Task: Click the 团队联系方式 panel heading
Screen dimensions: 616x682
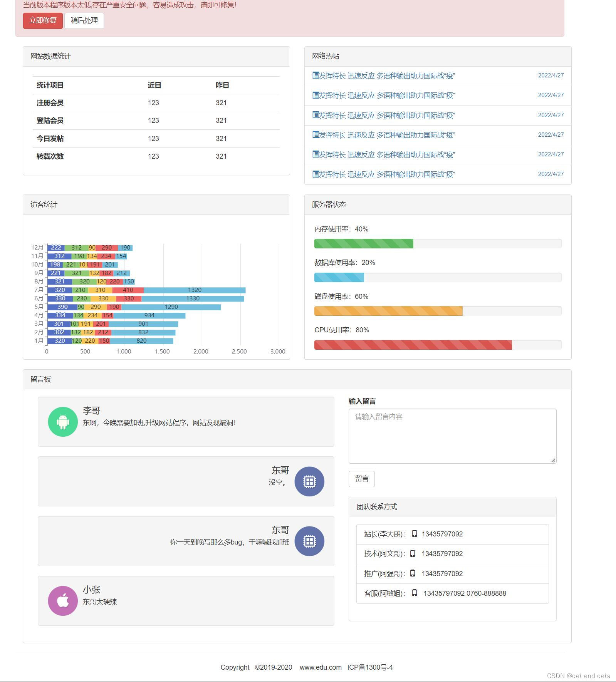Action: pos(452,507)
